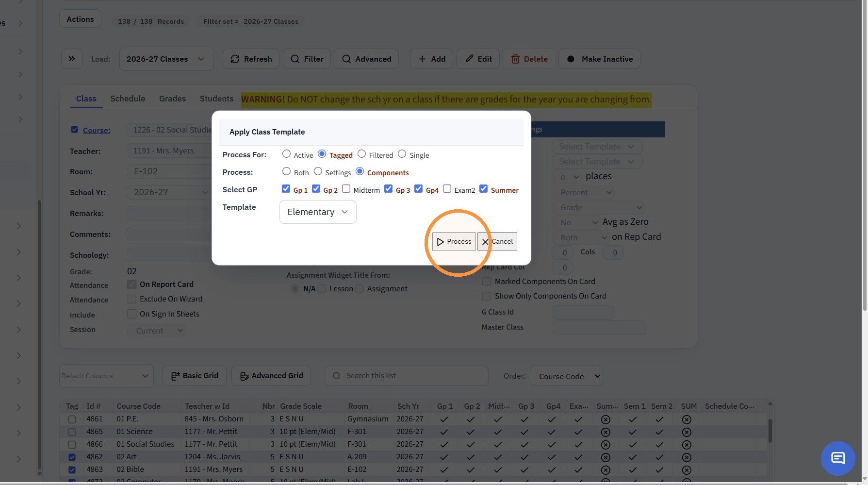Open the Avg as Zero No dropdown
Viewport: 868px width, 485px height.
(577, 222)
